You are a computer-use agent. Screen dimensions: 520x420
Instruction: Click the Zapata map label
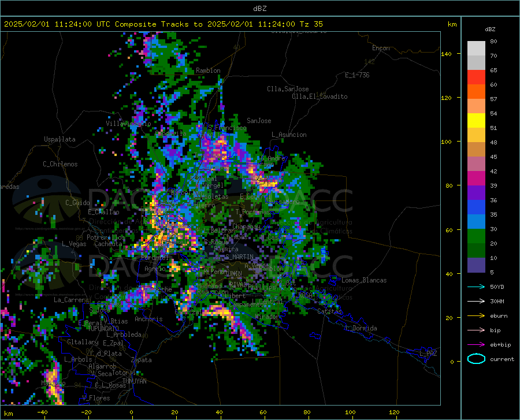[142, 360]
